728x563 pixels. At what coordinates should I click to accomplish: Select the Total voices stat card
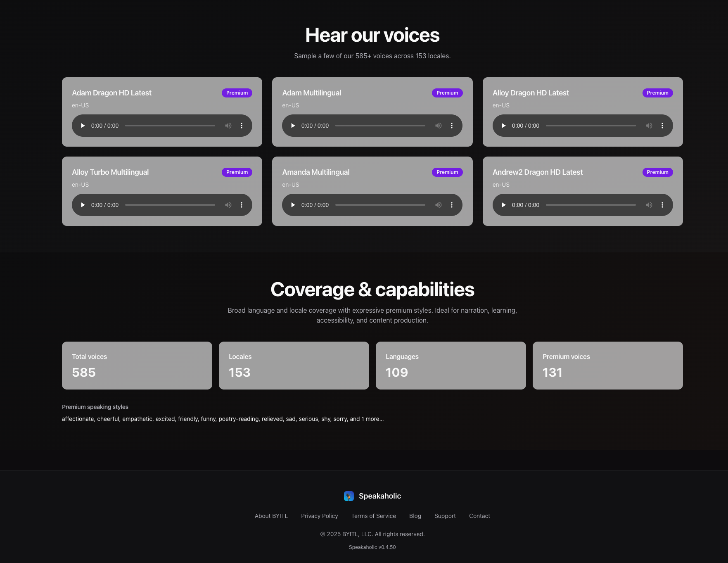pos(137,365)
